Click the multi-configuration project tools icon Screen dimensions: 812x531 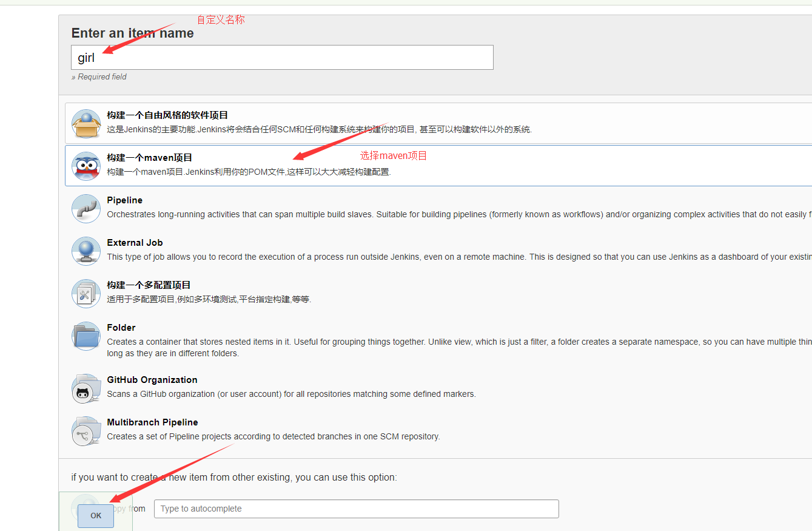point(86,294)
